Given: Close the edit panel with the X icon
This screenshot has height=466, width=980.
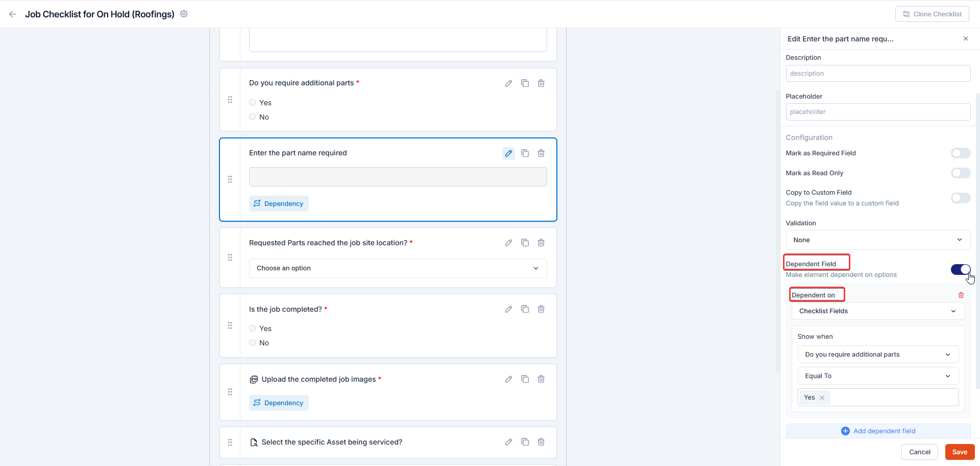Looking at the screenshot, I should coord(966,38).
